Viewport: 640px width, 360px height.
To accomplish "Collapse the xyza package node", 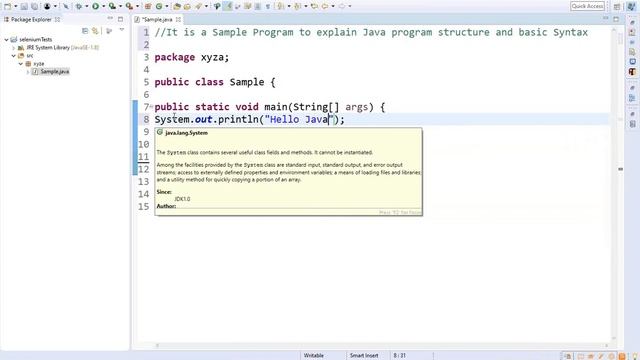I will coord(21,64).
